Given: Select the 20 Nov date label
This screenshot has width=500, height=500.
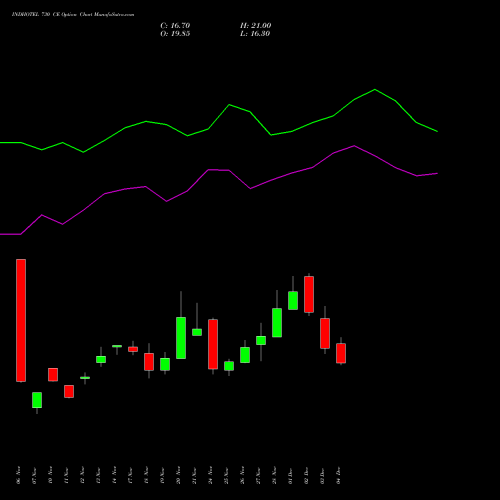Looking at the screenshot, I should pos(178,475).
